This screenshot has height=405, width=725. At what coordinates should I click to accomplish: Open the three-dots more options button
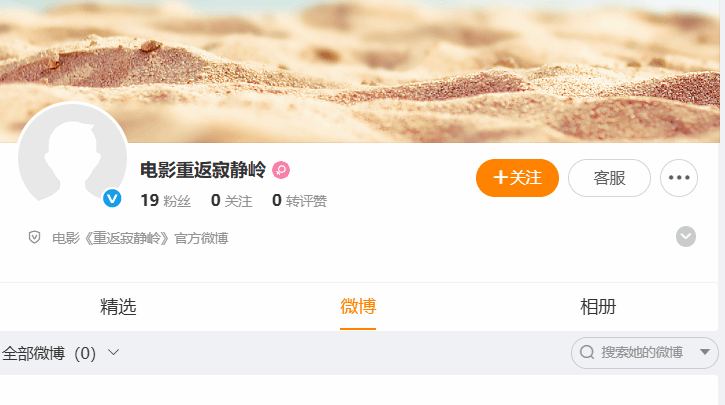[679, 178]
